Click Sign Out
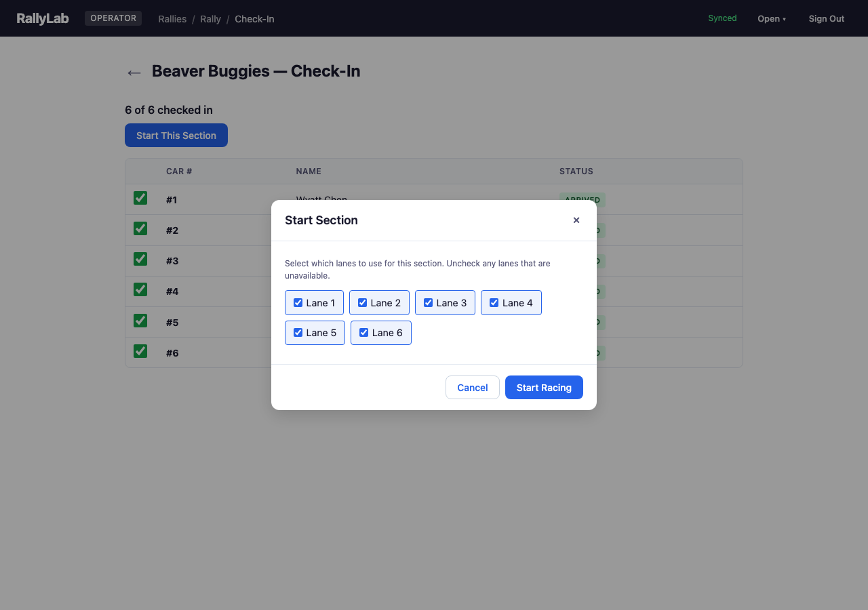Image resolution: width=868 pixels, height=610 pixels. click(826, 18)
